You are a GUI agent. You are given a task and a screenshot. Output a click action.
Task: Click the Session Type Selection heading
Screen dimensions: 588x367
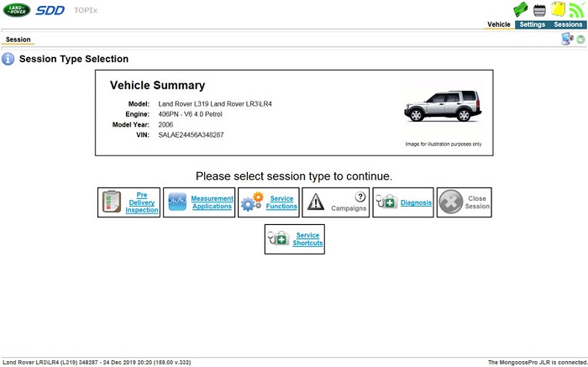pyautogui.click(x=74, y=59)
